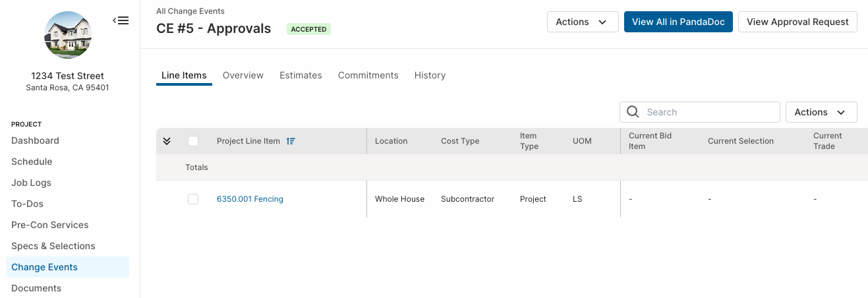Open the History tab
Viewport: 868px width, 298px height.
(430, 75)
